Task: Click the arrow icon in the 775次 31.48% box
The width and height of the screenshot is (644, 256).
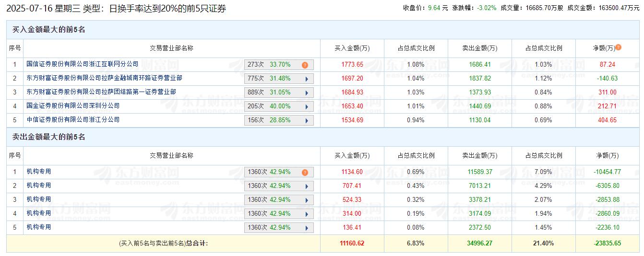Action: [x=306, y=79]
